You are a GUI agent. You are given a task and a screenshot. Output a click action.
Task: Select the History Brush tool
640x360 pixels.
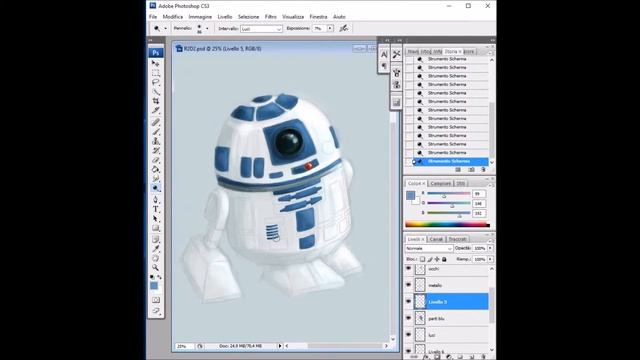(156, 151)
